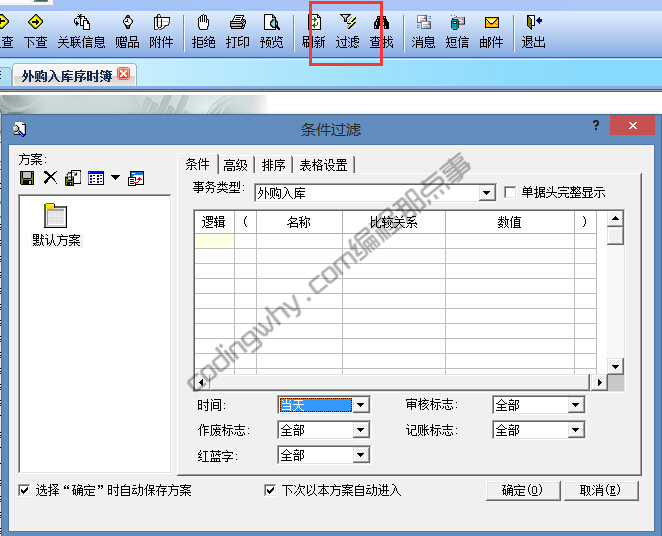
Task: Open the 表格设置 tab
Action: (323, 165)
